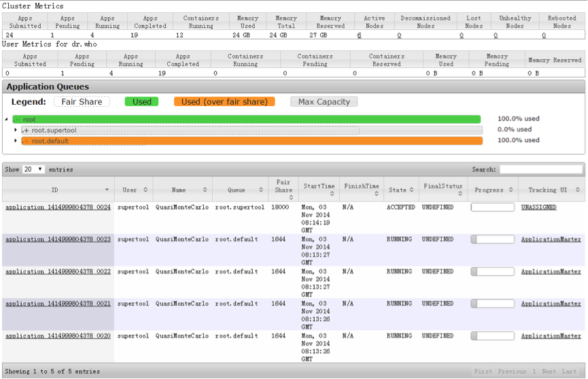
Task: Open application_1414999804378_0020 link
Action: 58,335
